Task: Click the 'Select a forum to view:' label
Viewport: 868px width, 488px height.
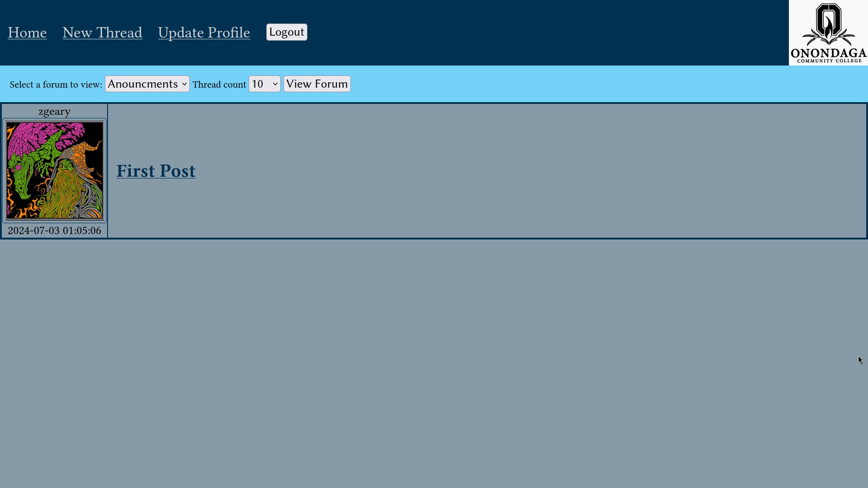Action: click(56, 84)
